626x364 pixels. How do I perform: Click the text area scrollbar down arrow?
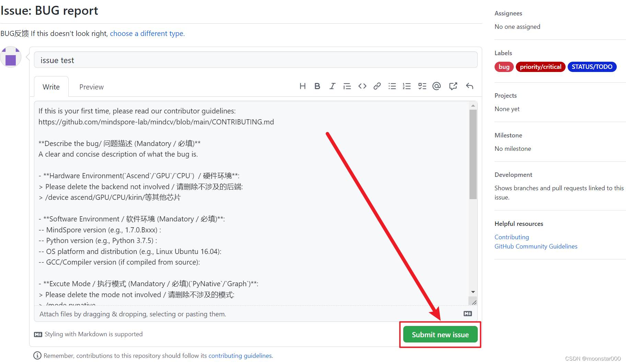pyautogui.click(x=473, y=292)
